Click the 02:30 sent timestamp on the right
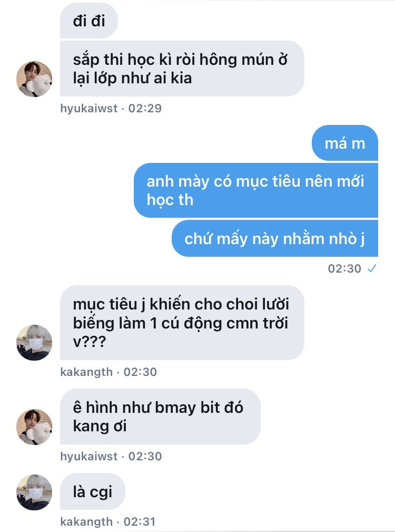 [x=344, y=269]
